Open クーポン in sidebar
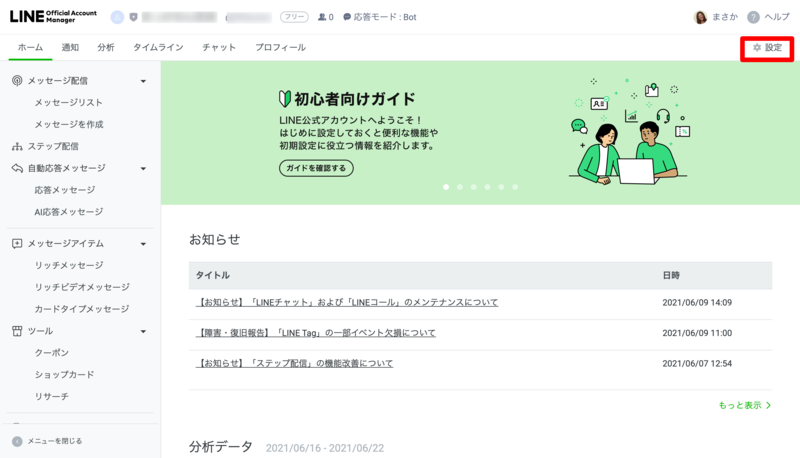 pyautogui.click(x=52, y=353)
